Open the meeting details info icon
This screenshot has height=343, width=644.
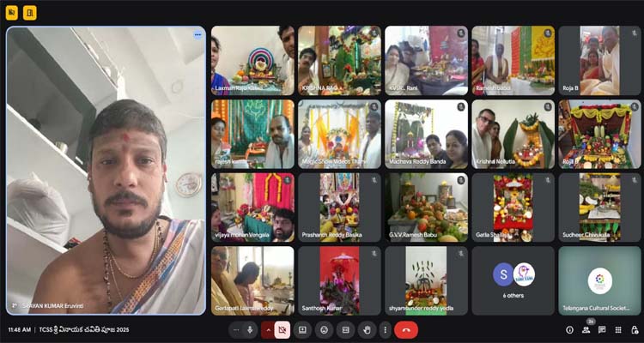569,329
